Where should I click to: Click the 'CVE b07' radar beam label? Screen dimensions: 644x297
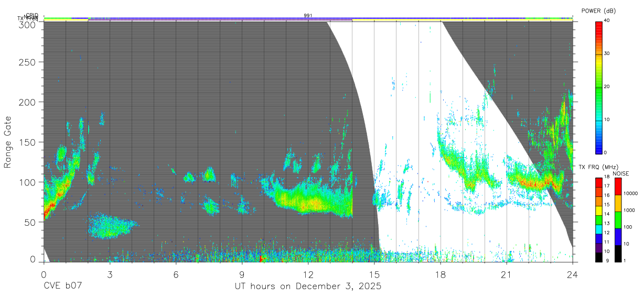pos(63,287)
